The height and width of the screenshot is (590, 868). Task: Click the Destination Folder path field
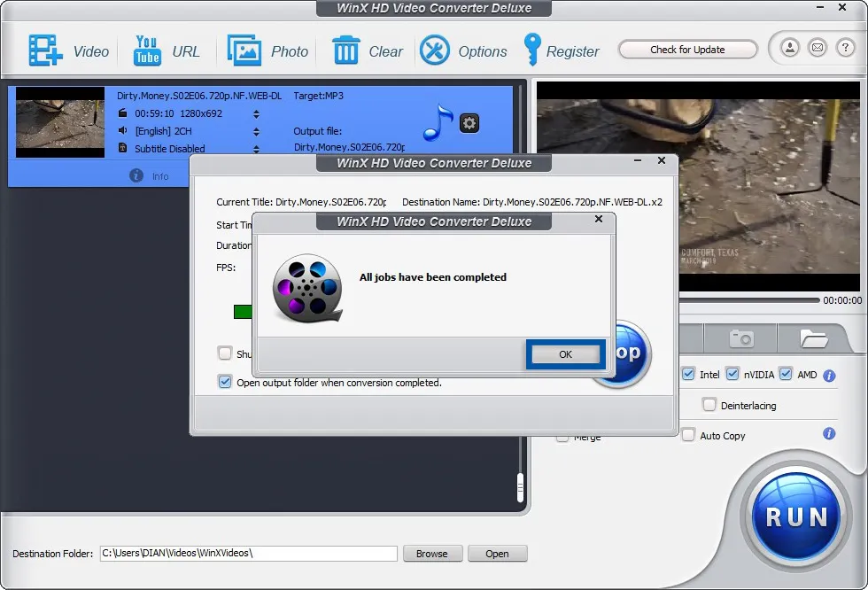tap(248, 554)
